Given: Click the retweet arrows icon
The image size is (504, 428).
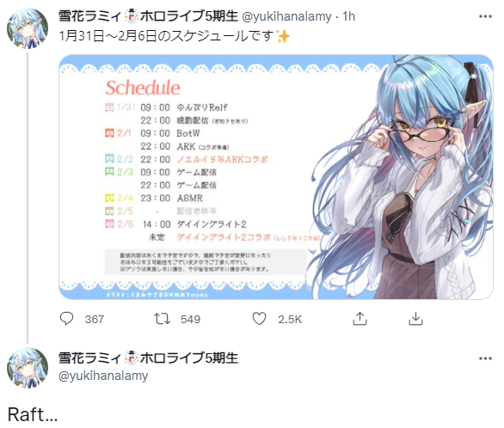Looking at the screenshot, I should (x=162, y=319).
